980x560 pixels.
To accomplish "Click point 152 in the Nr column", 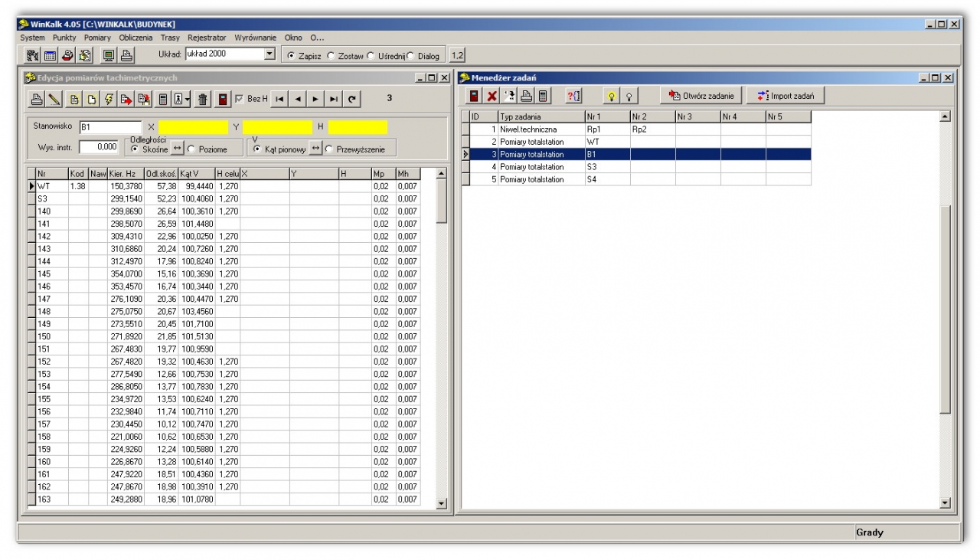I will pyautogui.click(x=52, y=362).
